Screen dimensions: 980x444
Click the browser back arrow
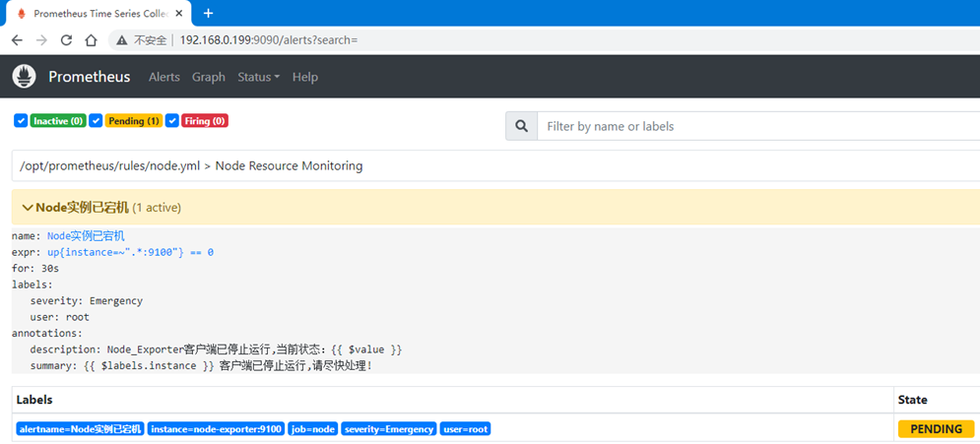17,40
